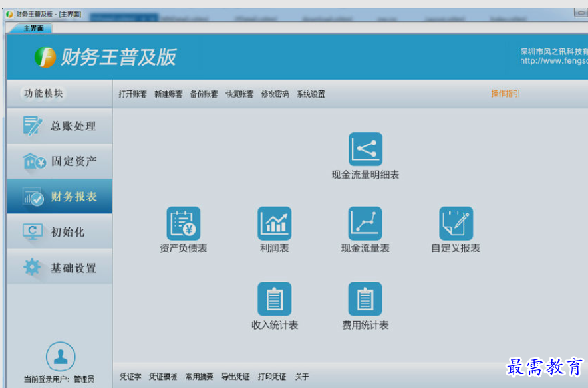
Task: Open 系统设置 from the top toolbar
Action: tap(311, 94)
